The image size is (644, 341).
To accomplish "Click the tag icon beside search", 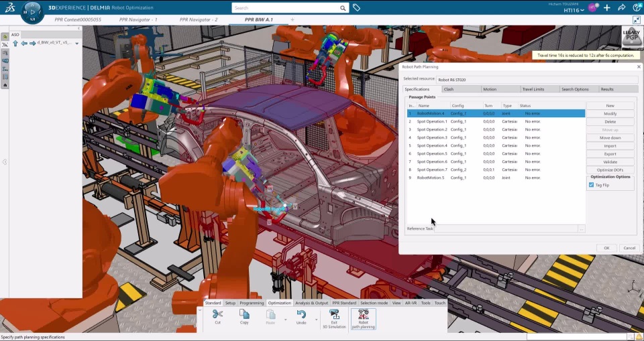I will point(356,7).
